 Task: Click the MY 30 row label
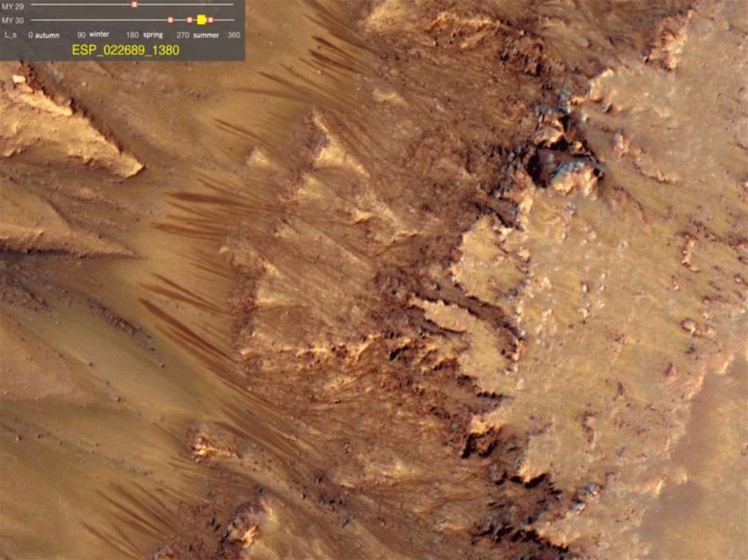point(12,20)
